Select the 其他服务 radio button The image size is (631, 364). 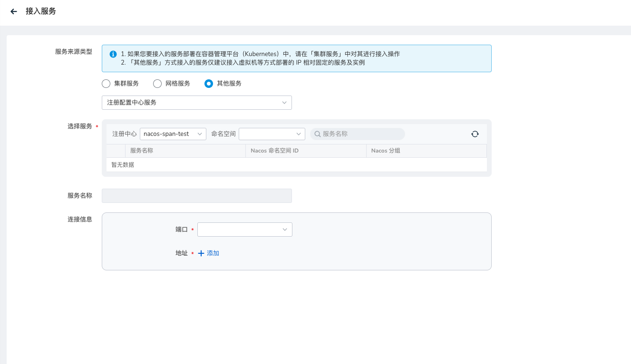tap(209, 84)
